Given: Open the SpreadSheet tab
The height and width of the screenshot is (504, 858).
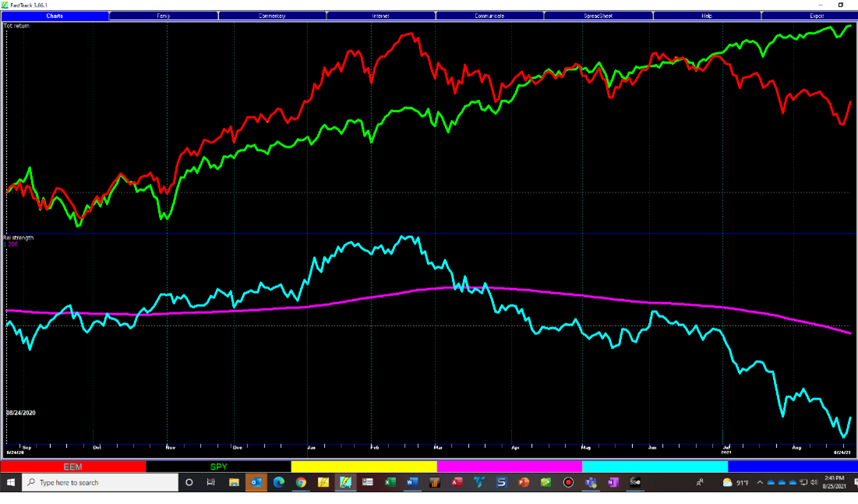Looking at the screenshot, I should 598,16.
